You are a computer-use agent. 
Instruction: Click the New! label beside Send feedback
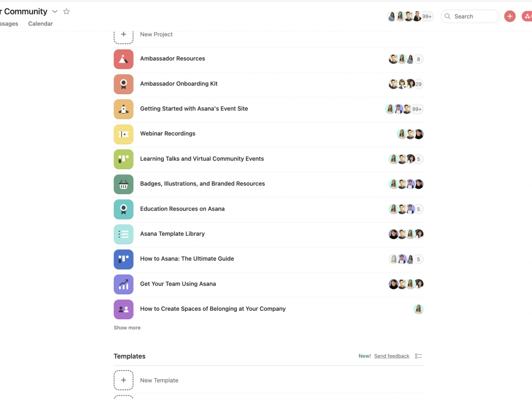click(x=365, y=356)
